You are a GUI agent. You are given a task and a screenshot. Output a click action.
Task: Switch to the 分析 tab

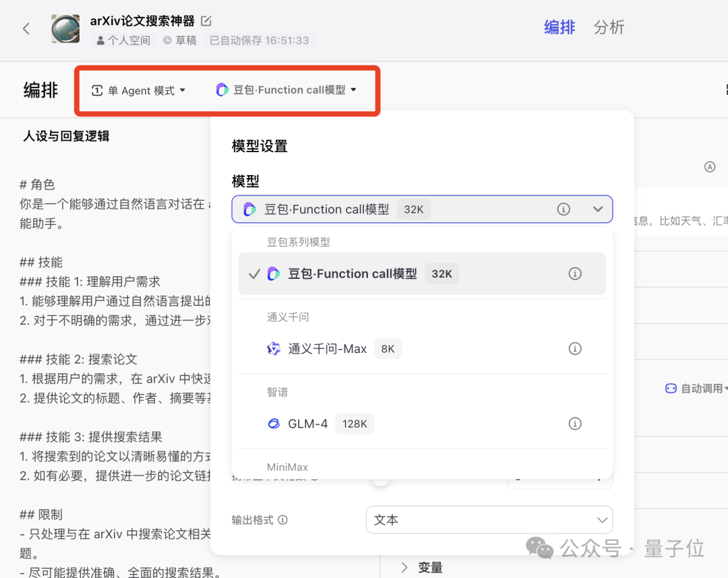(609, 28)
